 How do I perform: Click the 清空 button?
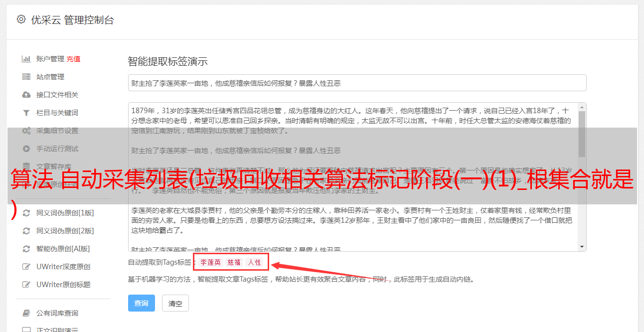[175, 303]
